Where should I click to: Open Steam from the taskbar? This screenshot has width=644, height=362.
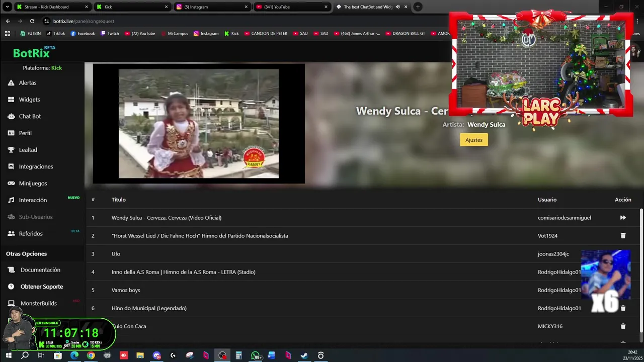[304, 355]
